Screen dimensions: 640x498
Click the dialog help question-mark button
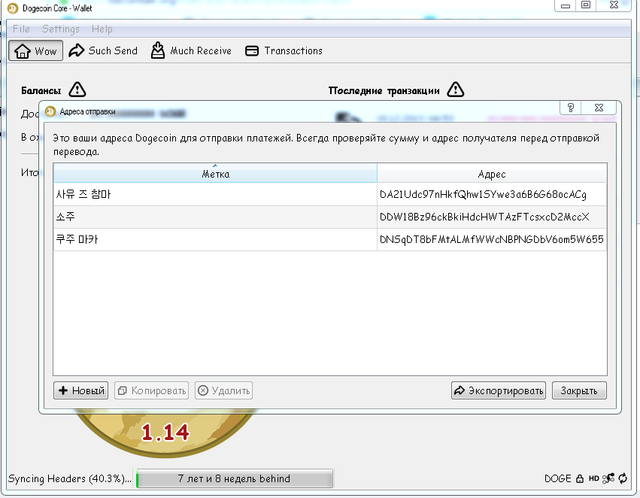[571, 107]
